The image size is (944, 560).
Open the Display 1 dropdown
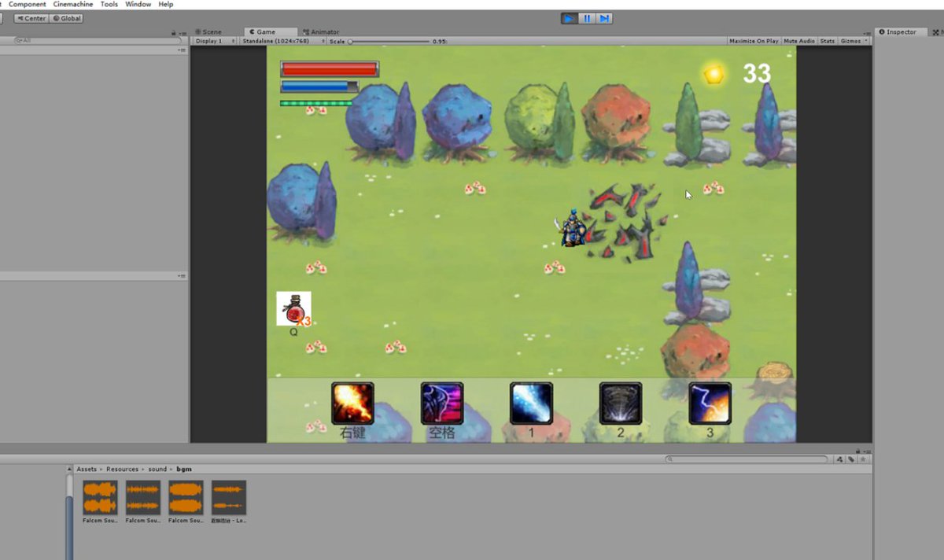214,41
